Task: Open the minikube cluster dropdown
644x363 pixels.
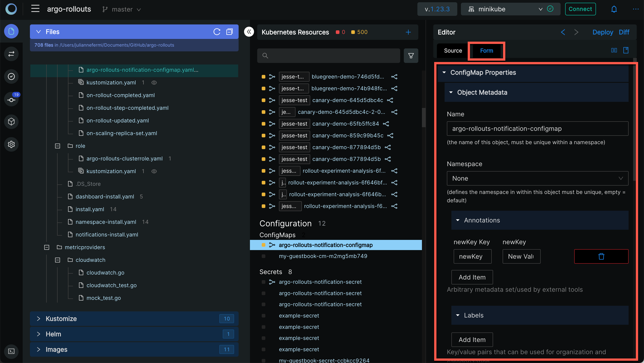Action: click(x=510, y=9)
